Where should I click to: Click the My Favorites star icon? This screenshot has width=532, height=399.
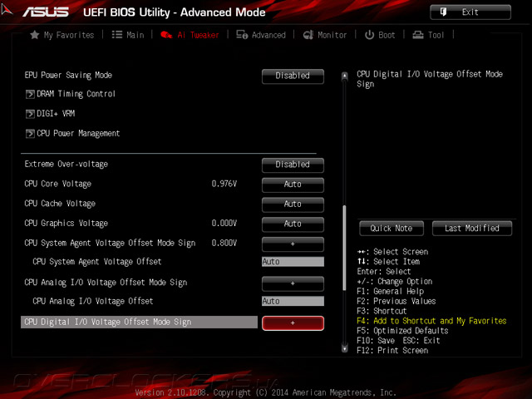click(35, 35)
